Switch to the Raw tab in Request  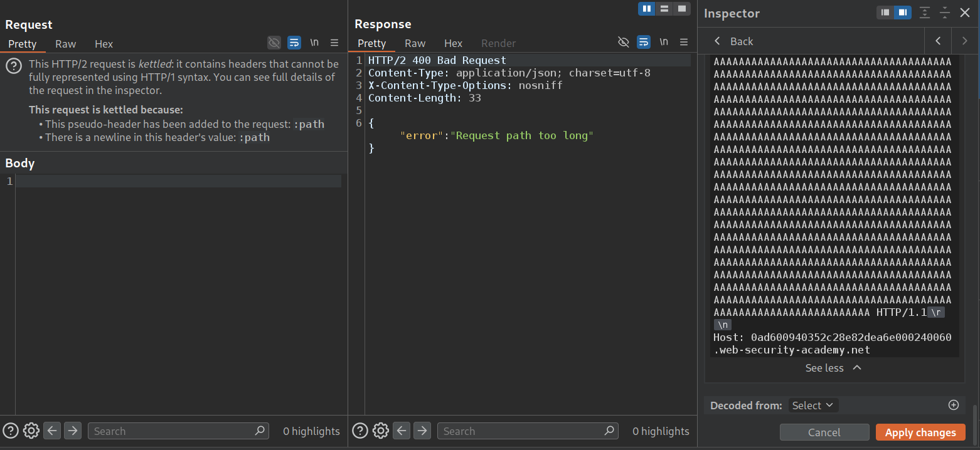(65, 44)
